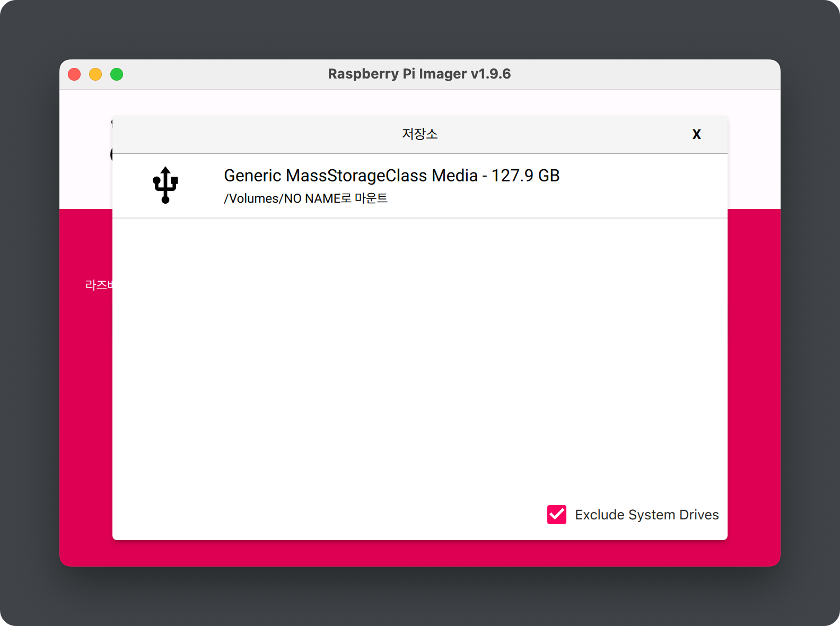
Task: Maximize the Raspberry Pi Imager window
Action: tap(117, 74)
